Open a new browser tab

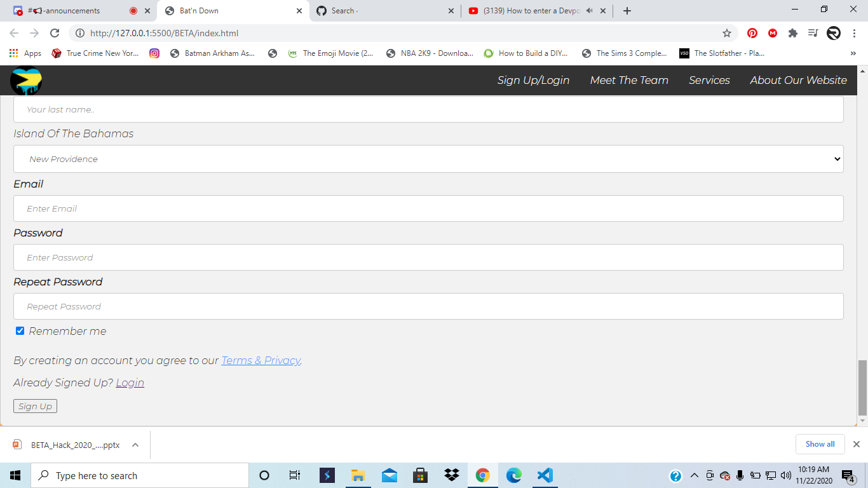627,11
